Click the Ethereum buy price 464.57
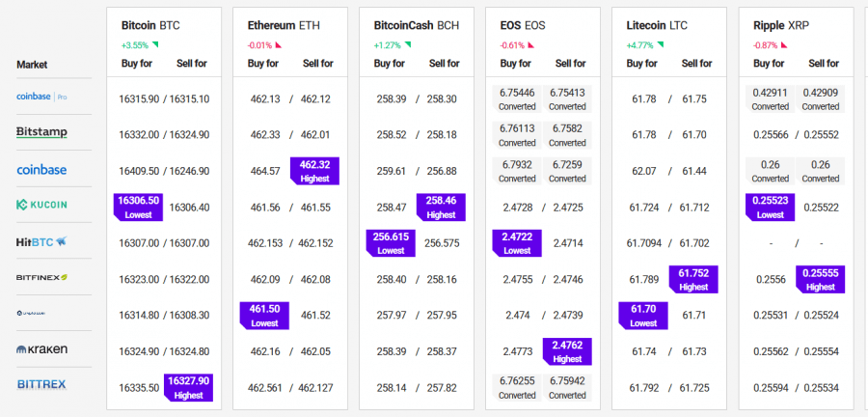 click(265, 171)
